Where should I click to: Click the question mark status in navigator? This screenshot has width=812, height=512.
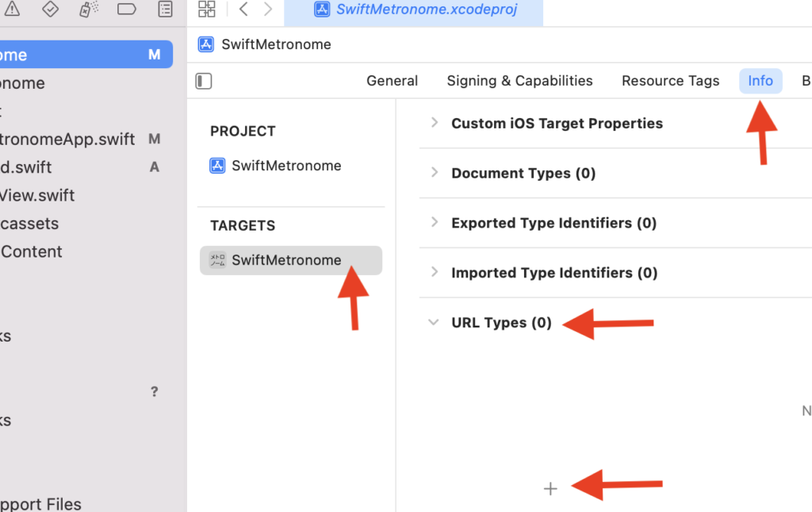155,392
